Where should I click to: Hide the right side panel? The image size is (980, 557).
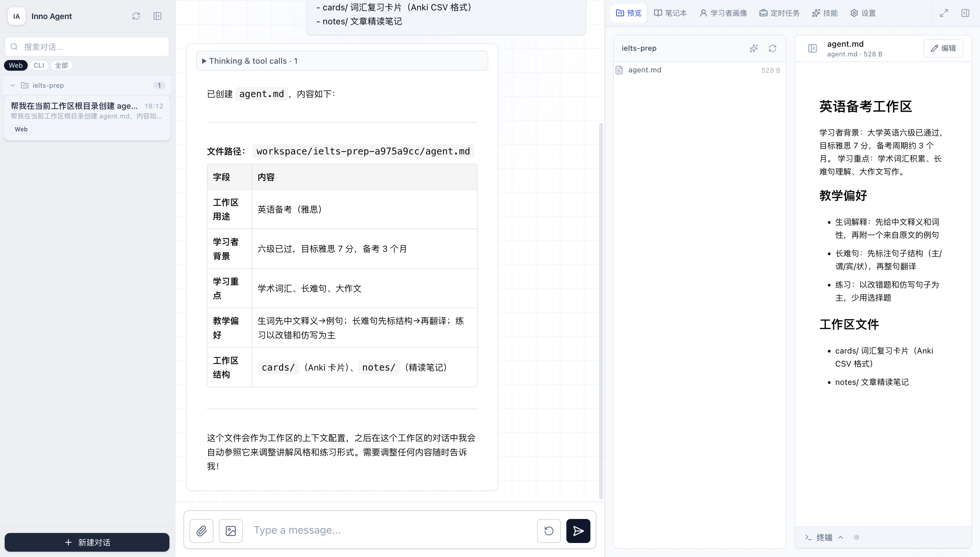(x=965, y=13)
